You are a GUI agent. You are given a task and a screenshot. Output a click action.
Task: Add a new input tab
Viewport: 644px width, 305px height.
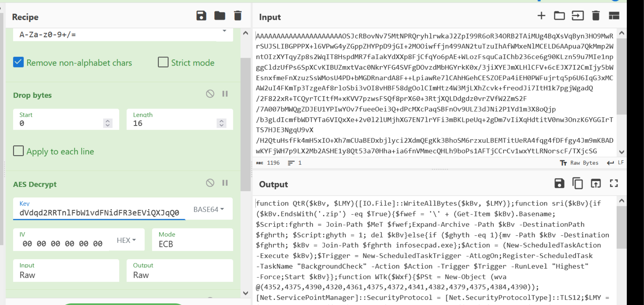[541, 16]
